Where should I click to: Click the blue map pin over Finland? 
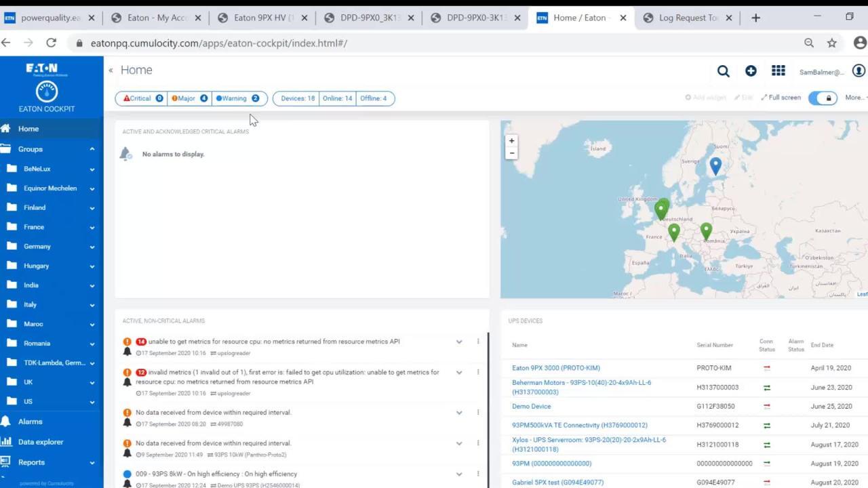715,166
